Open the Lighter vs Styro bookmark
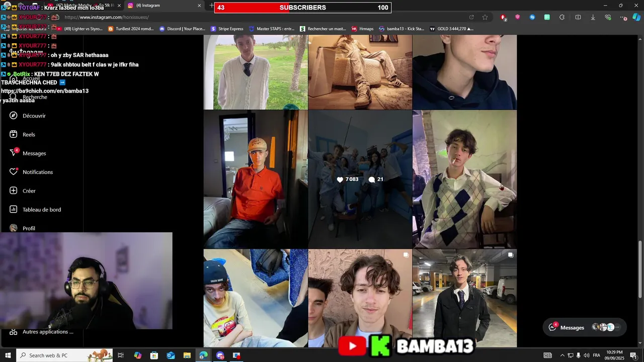 80,29
